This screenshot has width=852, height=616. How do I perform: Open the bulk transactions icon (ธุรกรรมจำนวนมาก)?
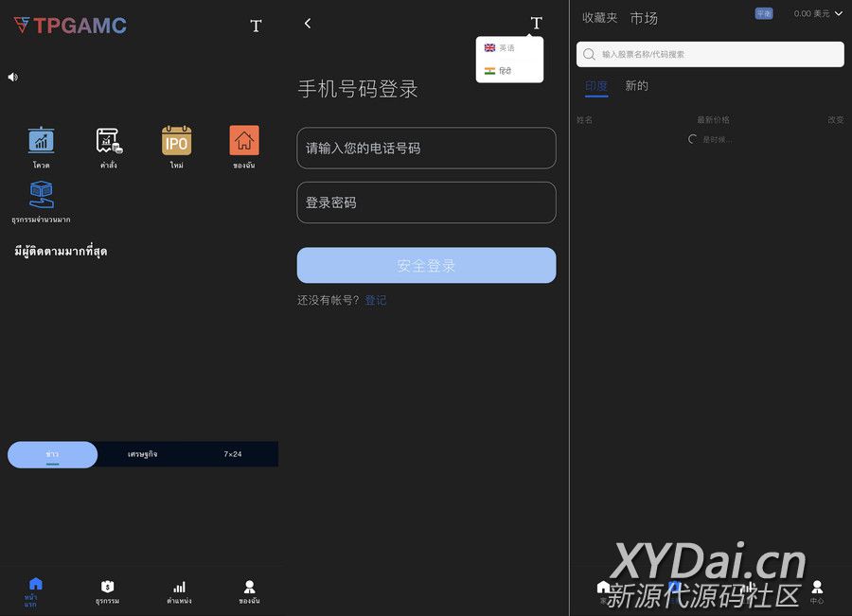click(x=41, y=196)
